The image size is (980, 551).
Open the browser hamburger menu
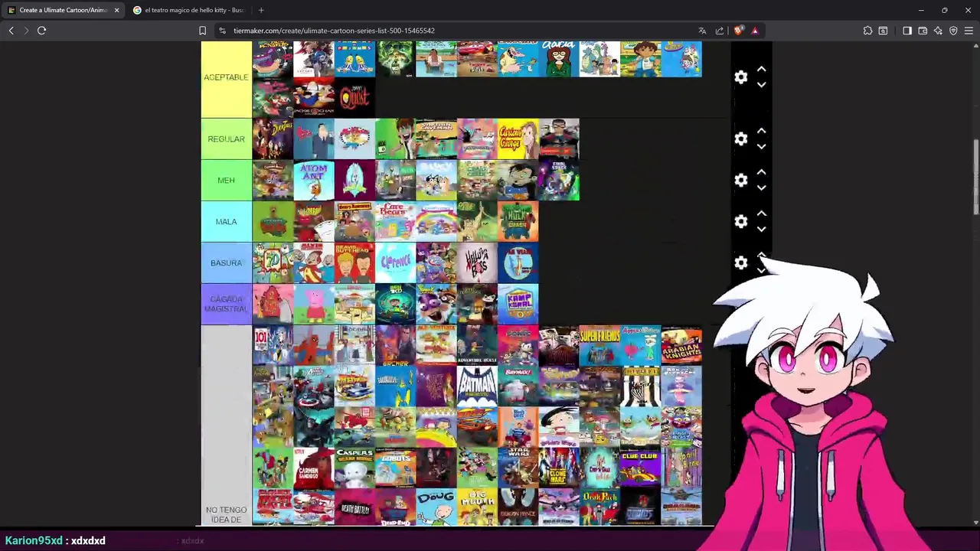(969, 31)
